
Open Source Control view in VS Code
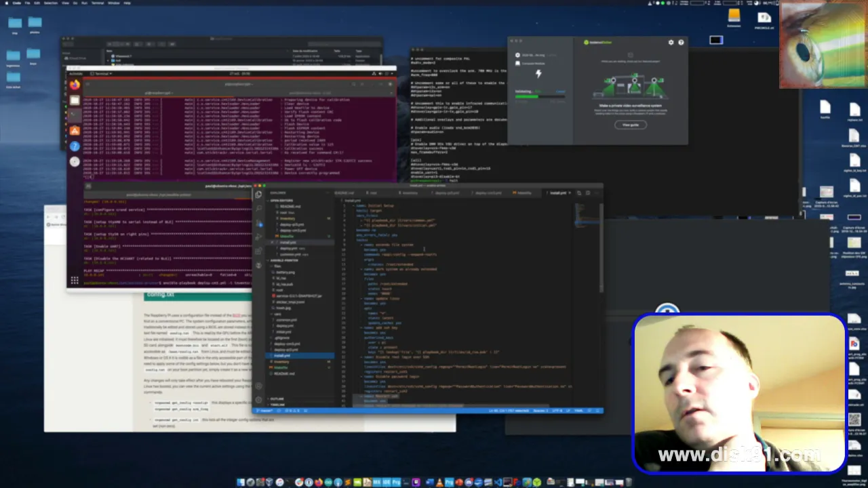[258, 223]
